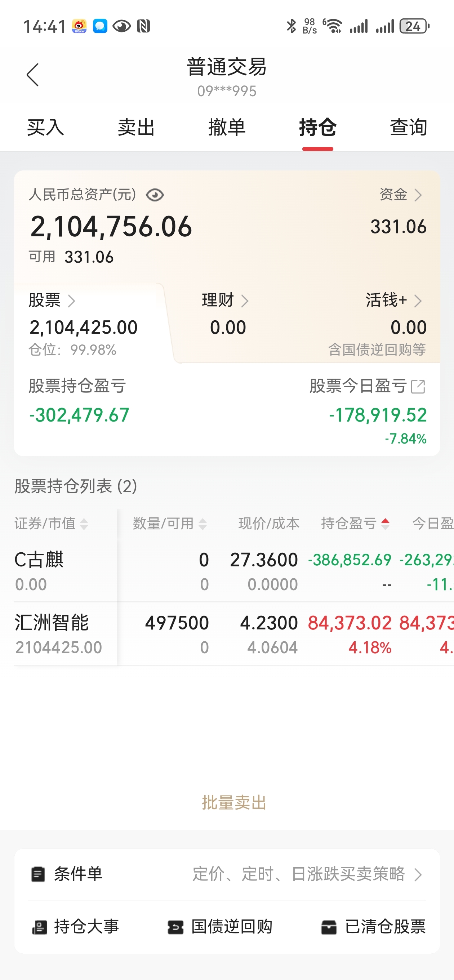The width and height of the screenshot is (454, 980).
Task: Tap the 持仓大事 icon
Action: [40, 927]
